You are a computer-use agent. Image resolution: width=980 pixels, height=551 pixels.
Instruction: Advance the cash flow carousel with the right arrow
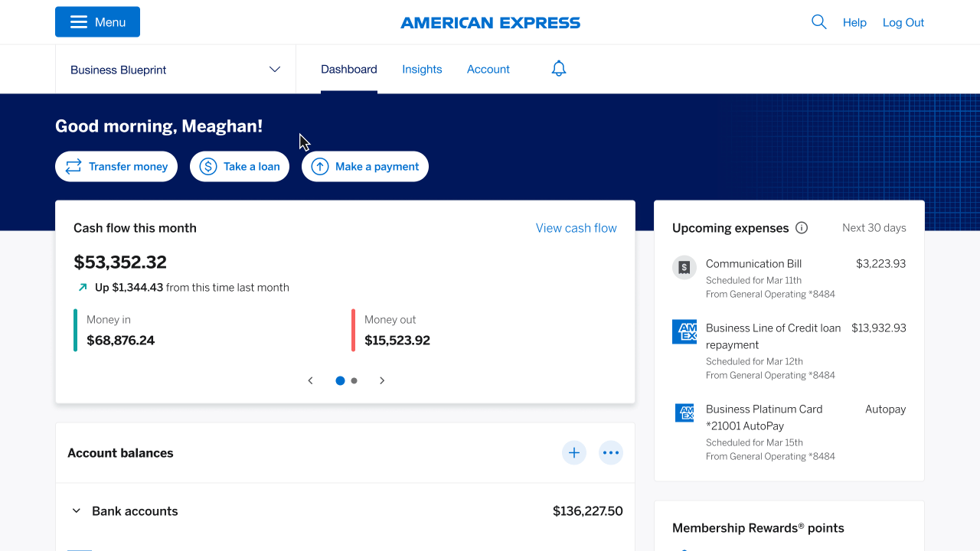pos(382,380)
